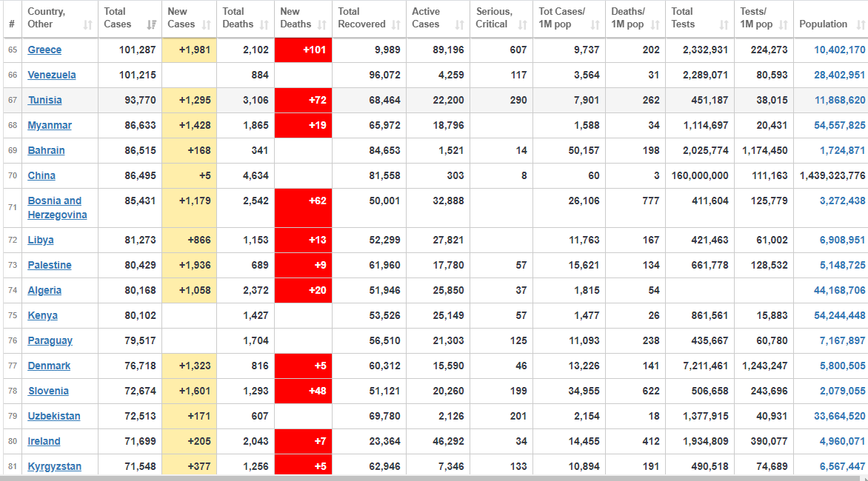Open Tunisia population 11,868,620
This screenshot has width=868, height=481.
point(840,100)
